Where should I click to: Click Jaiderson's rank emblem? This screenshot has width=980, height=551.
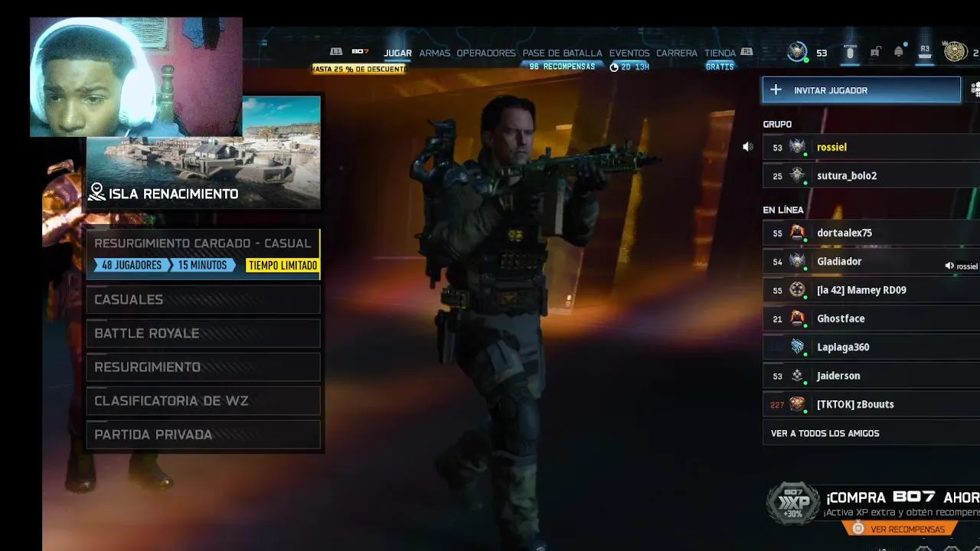pos(797,376)
